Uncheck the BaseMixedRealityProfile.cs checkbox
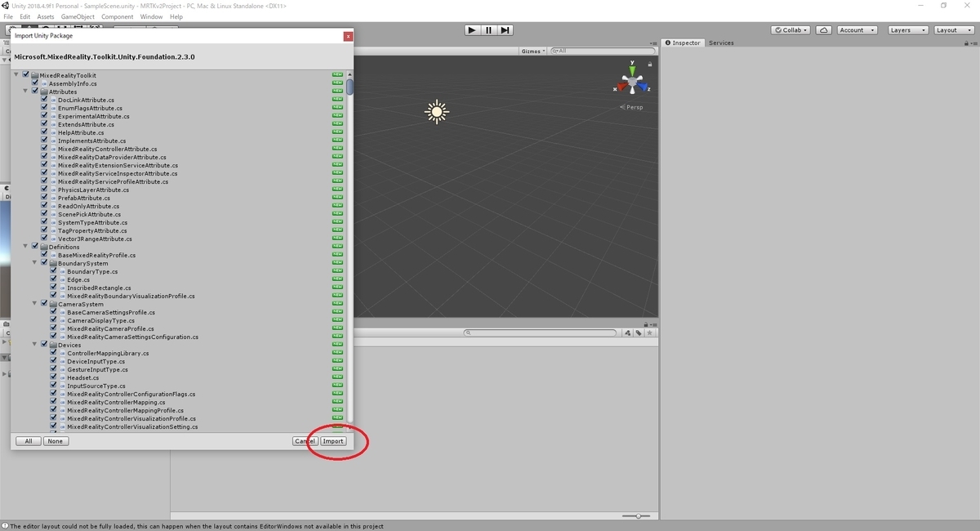980x531 pixels. pos(44,255)
